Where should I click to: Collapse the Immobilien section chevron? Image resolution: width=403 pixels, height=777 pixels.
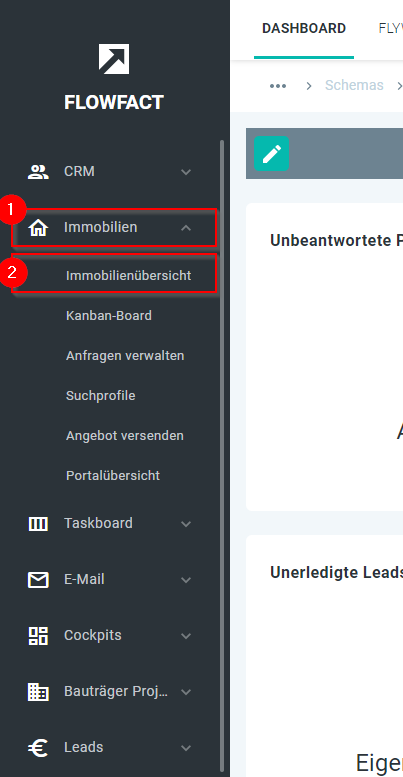pyautogui.click(x=186, y=228)
